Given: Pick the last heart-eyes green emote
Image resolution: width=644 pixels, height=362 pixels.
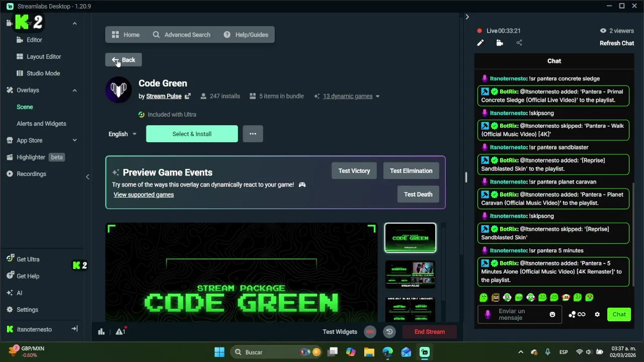Looking at the screenshot, I should pos(589,298).
